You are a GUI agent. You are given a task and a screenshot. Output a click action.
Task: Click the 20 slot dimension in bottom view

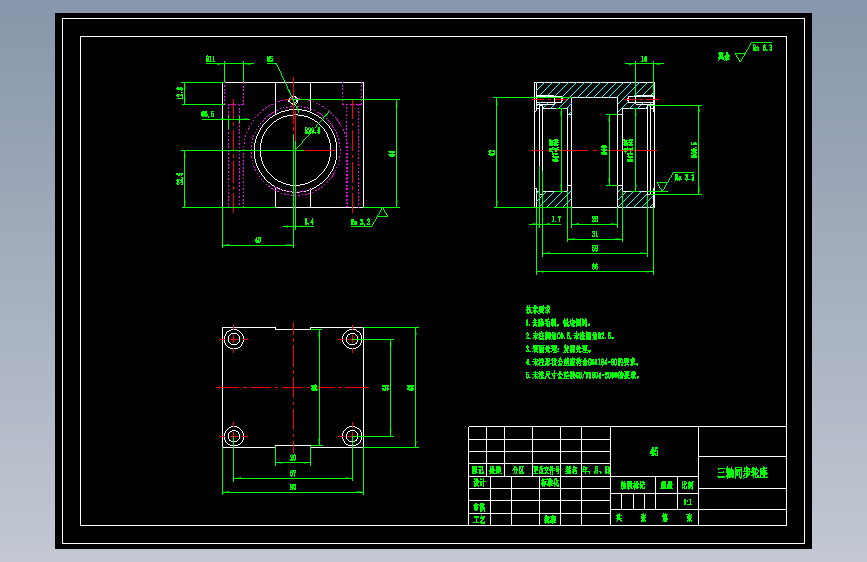(293, 457)
